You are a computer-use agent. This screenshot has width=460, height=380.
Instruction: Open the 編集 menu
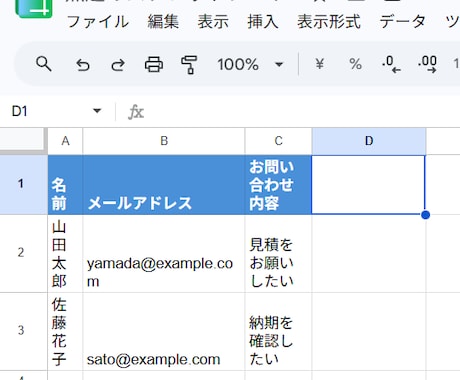coord(163,22)
